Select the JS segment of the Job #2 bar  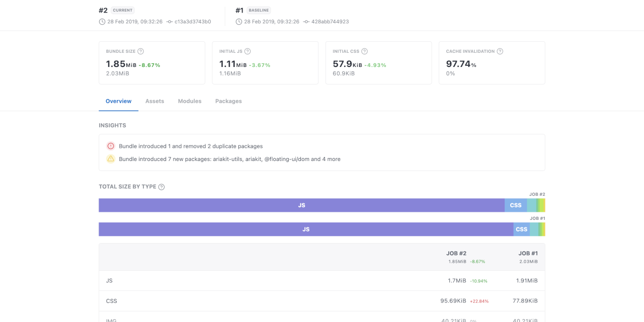tap(302, 205)
